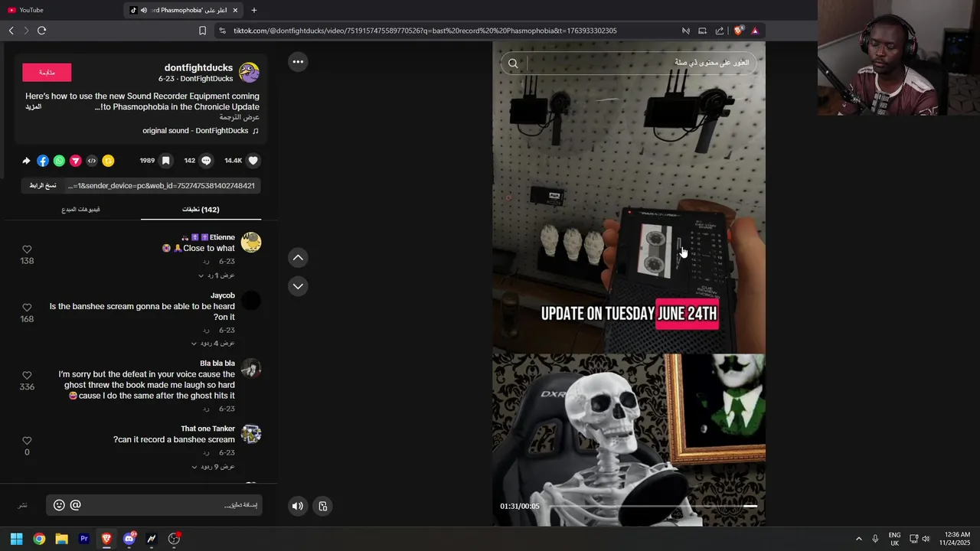Open Windows Start menu
980x551 pixels.
pyautogui.click(x=16, y=539)
